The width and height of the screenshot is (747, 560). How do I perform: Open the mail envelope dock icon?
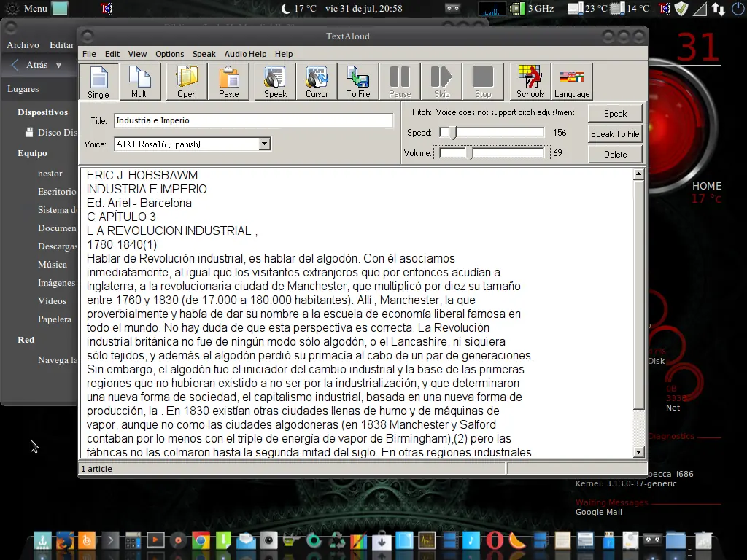(246, 540)
